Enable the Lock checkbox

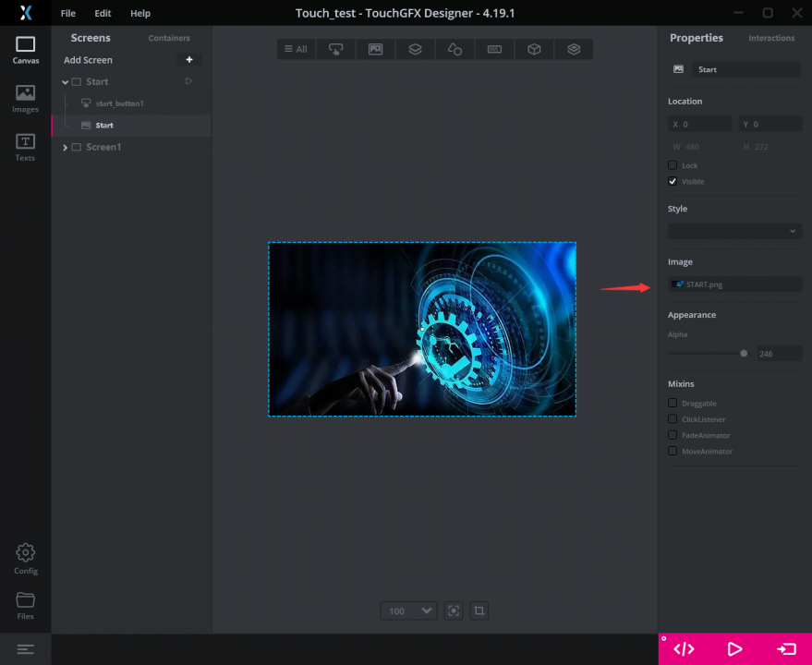click(673, 165)
